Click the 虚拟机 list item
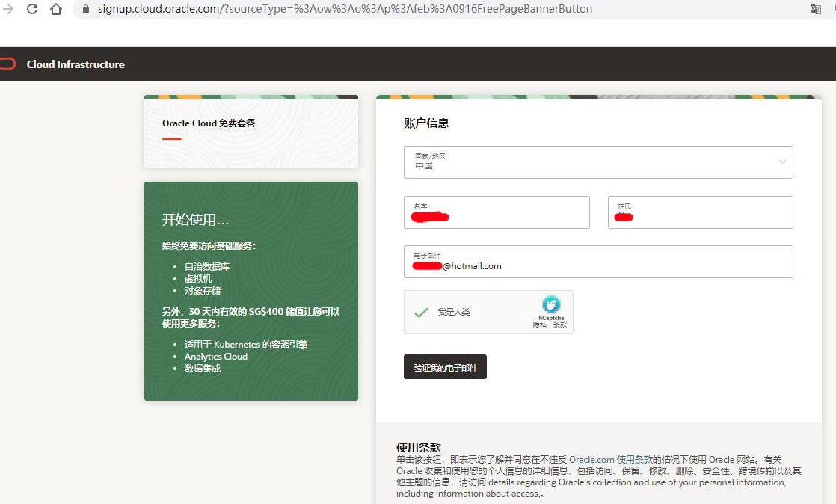Image resolution: width=836 pixels, height=504 pixels. (198, 279)
